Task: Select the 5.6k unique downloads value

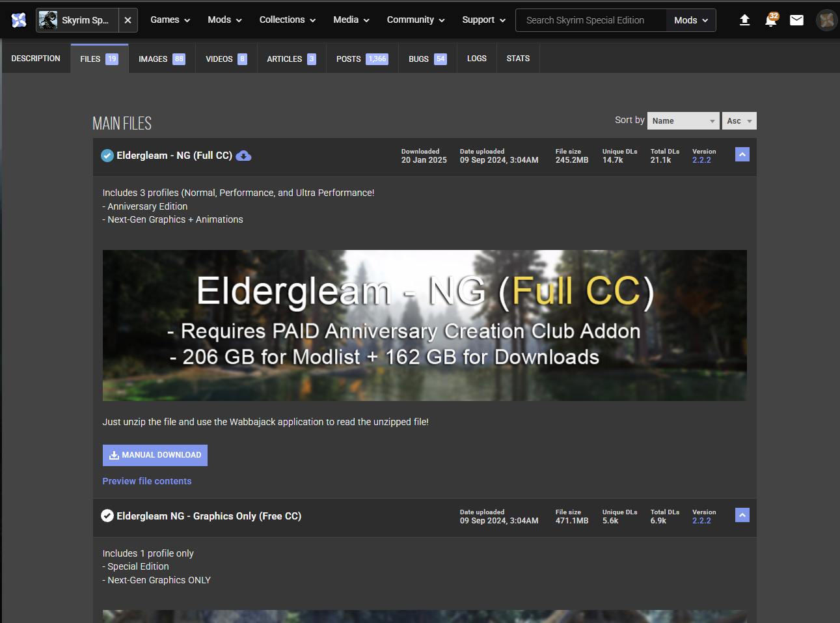Action: (x=610, y=521)
